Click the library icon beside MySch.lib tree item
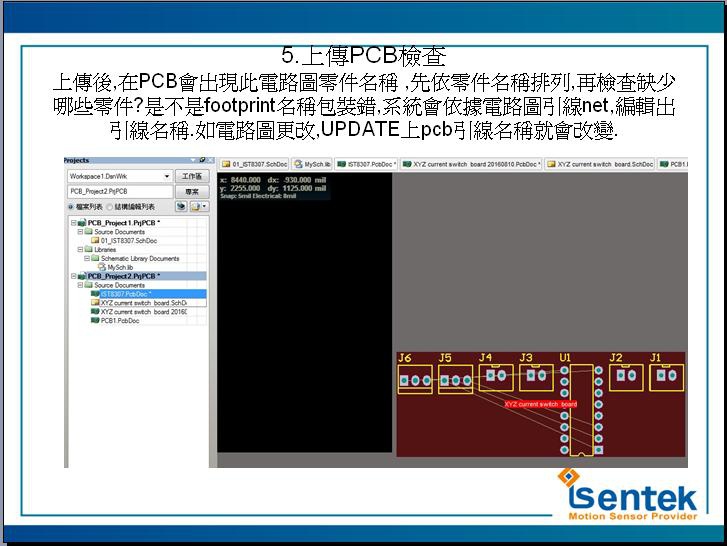Image resolution: width=727 pixels, height=546 pixels. click(102, 267)
